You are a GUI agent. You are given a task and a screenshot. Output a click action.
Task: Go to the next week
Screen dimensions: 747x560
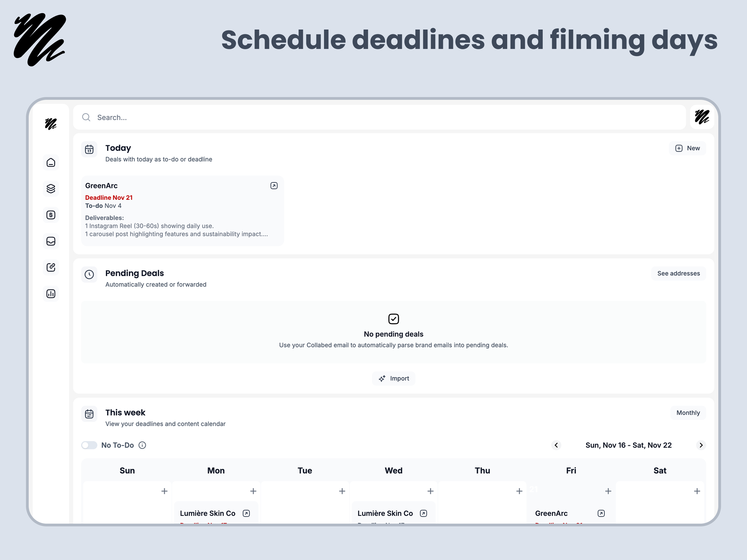[701, 445]
